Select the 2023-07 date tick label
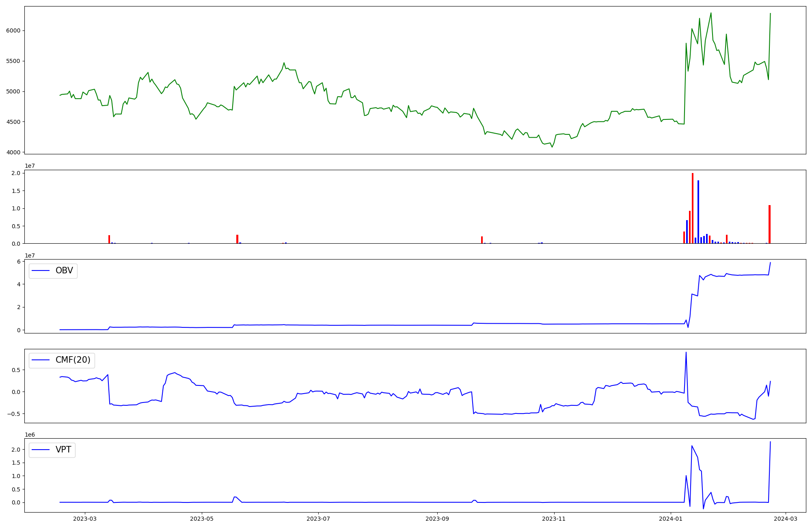This screenshot has height=528, width=812. pyautogui.click(x=318, y=519)
